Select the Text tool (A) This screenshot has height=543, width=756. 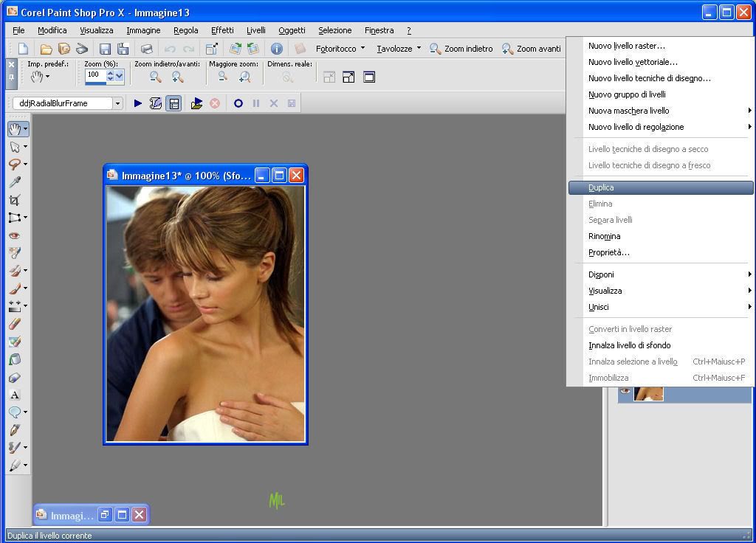[15, 395]
